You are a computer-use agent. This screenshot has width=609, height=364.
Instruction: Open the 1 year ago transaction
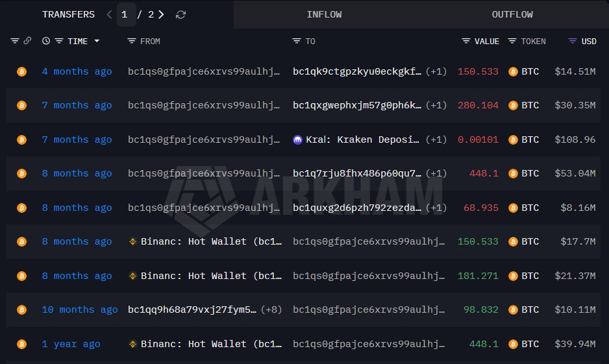pos(71,344)
